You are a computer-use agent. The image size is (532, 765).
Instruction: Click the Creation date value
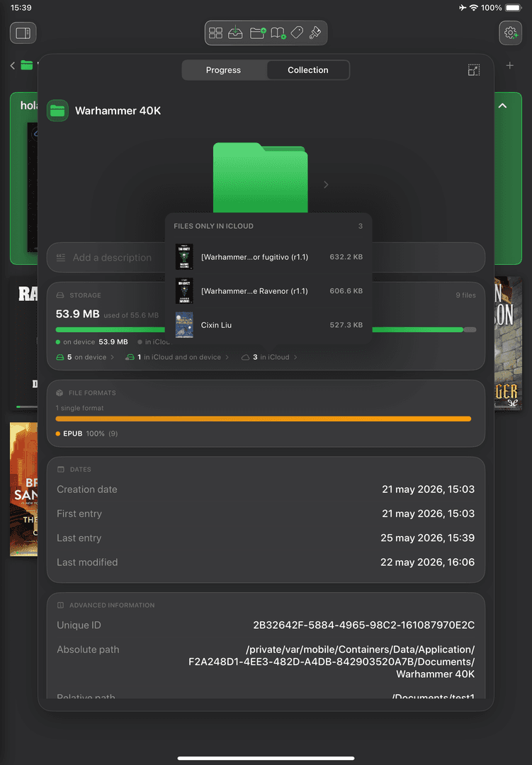(428, 489)
